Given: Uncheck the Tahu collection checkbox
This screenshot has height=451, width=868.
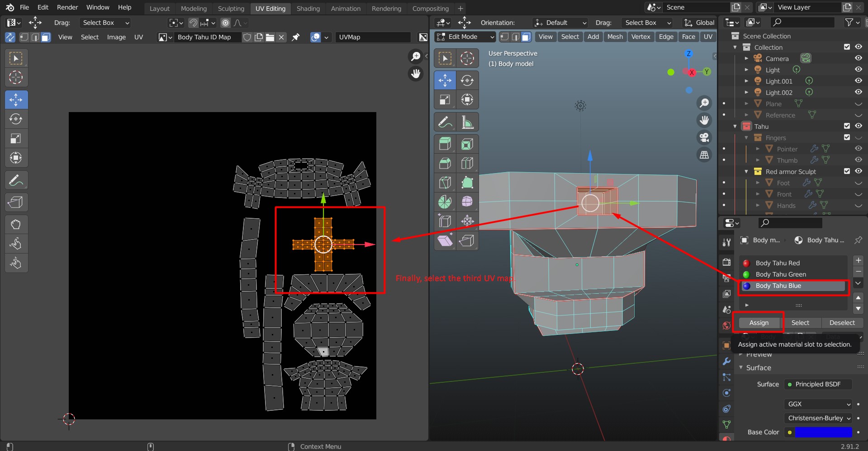Looking at the screenshot, I should click(x=847, y=126).
